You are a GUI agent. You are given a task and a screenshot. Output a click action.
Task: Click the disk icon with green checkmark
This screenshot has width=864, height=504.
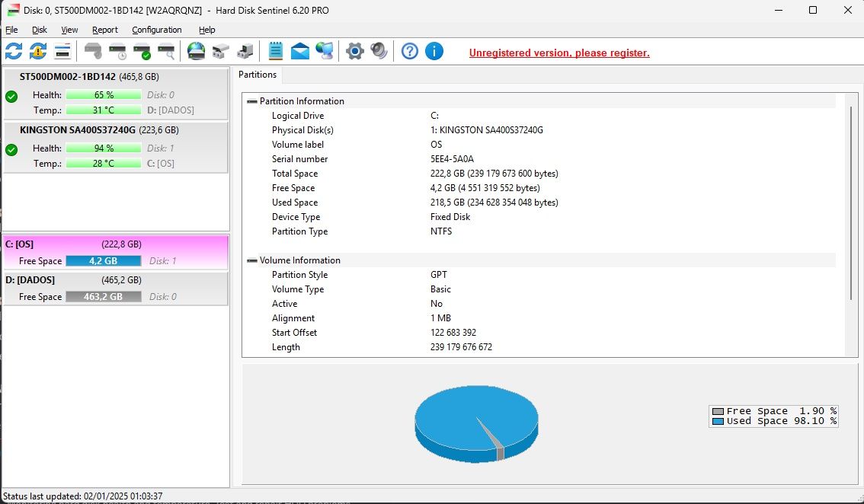pyautogui.click(x=142, y=51)
